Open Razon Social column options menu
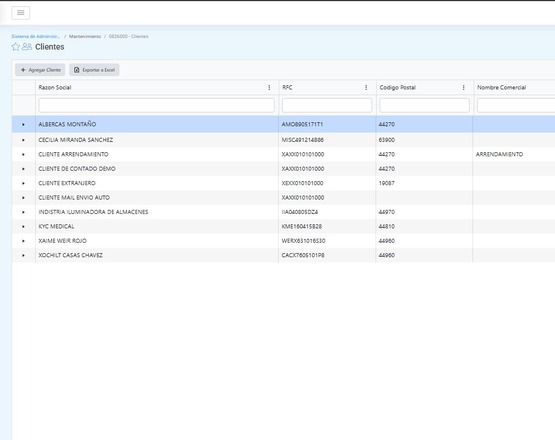Image resolution: width=555 pixels, height=440 pixels. [269, 87]
